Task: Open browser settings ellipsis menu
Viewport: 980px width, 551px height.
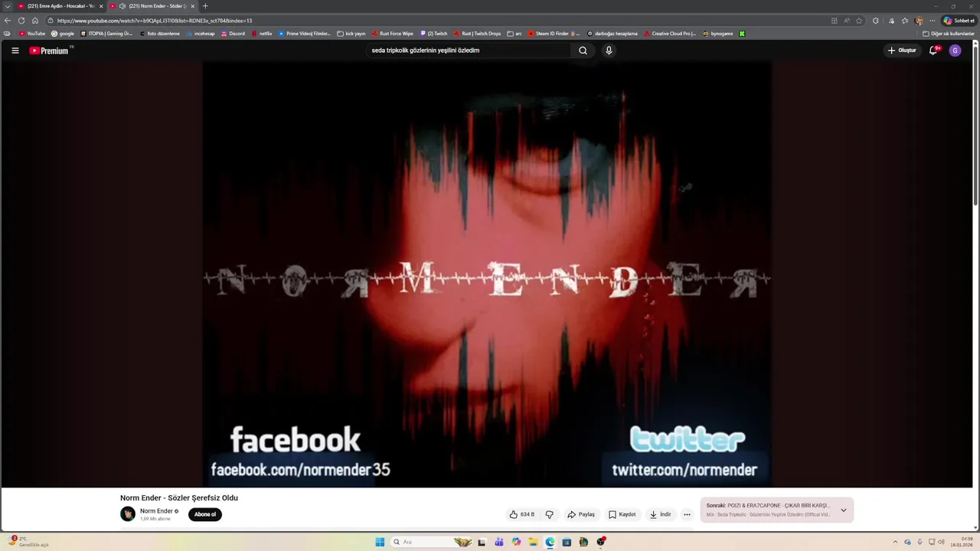Action: (932, 21)
